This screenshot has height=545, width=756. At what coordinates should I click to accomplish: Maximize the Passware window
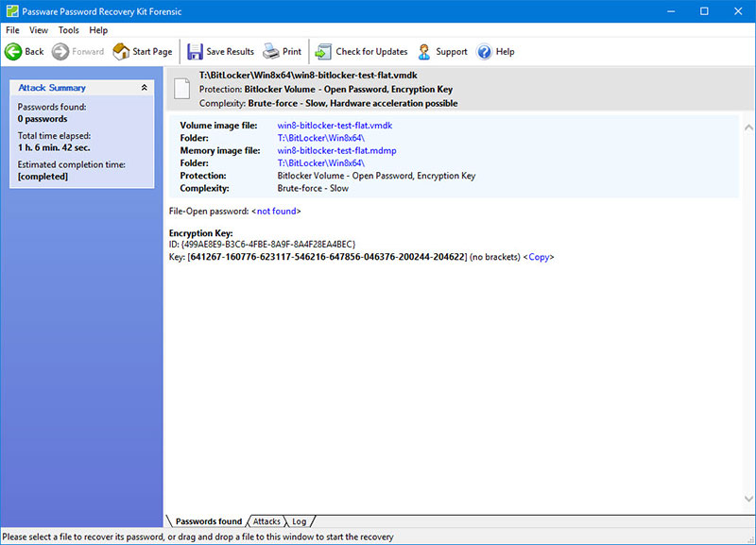coord(704,11)
